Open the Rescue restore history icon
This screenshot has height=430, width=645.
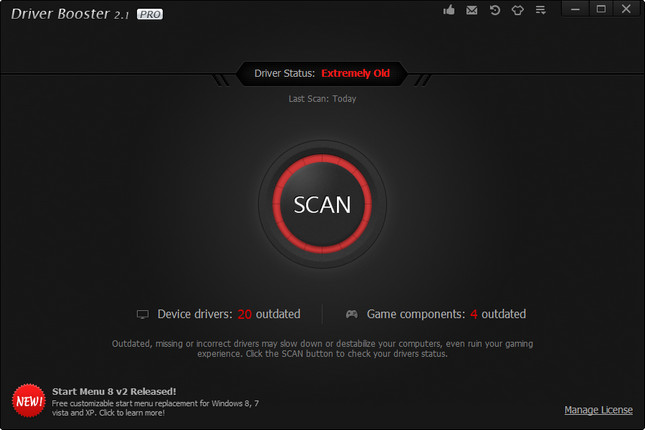[x=494, y=10]
